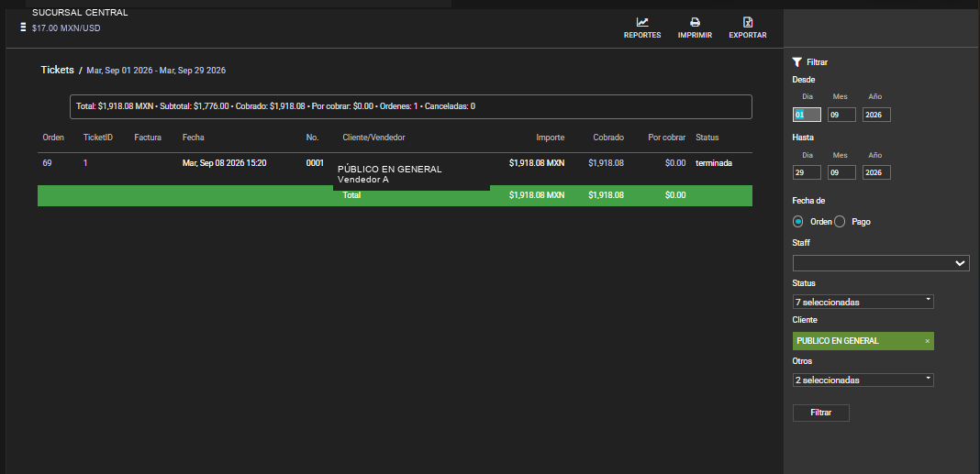The image size is (980, 474).
Task: Click the ticket number 0001 cell
Action: point(315,163)
